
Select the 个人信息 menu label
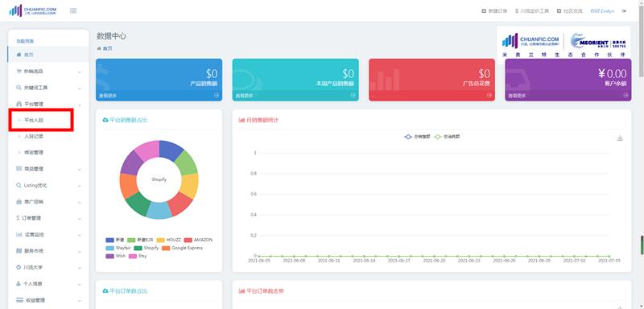33,283
